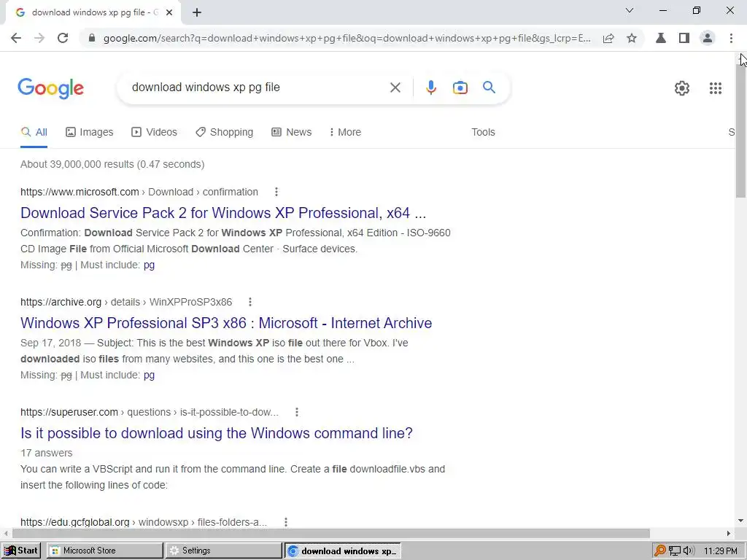Open Google quick settings gear
Screen dimensions: 747x560
click(682, 88)
